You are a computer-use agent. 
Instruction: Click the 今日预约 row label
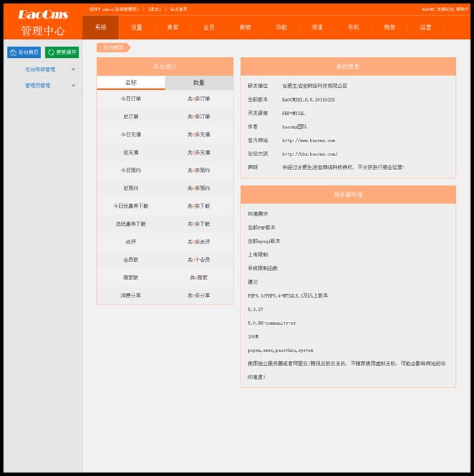point(131,170)
